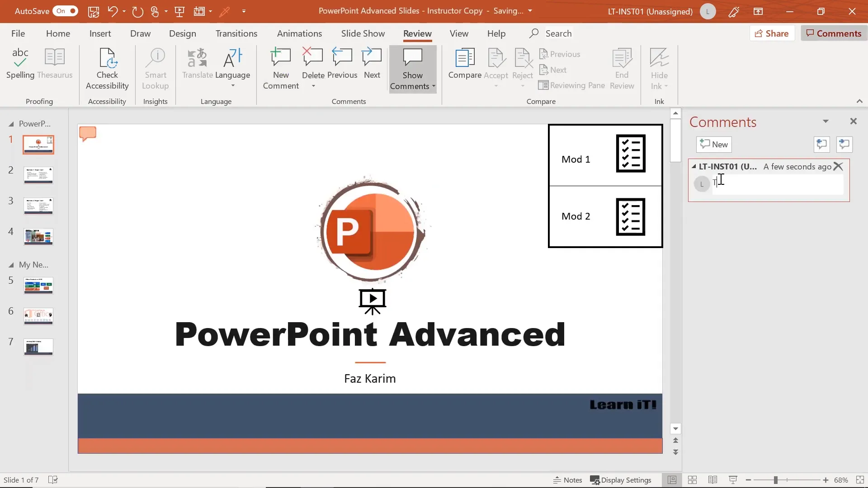The width and height of the screenshot is (868, 488).
Task: Click the Save icon in Quick Access Toolbar
Action: [x=94, y=11]
